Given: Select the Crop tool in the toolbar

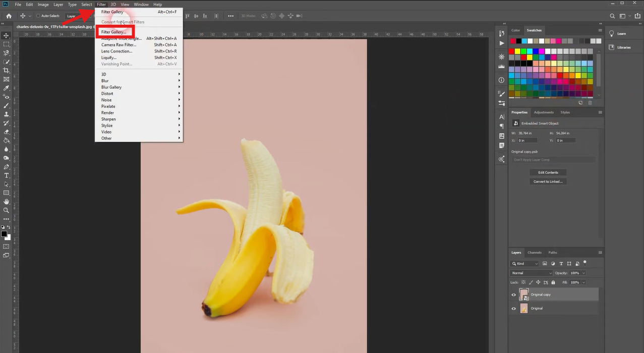Looking at the screenshot, I should pos(7,71).
